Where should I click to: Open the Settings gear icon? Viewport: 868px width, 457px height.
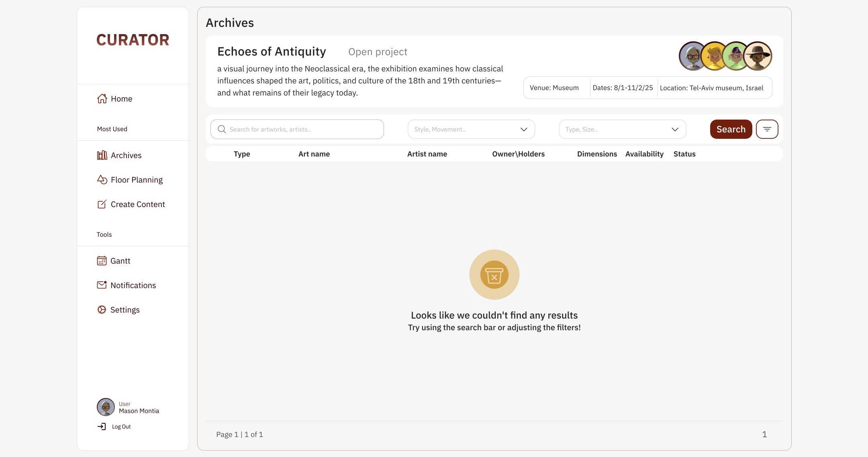[102, 310]
